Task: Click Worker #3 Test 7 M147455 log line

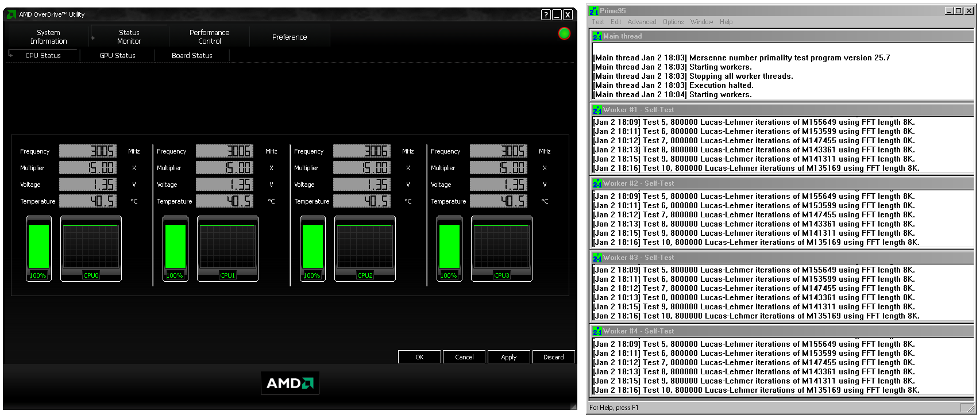Action: point(754,288)
